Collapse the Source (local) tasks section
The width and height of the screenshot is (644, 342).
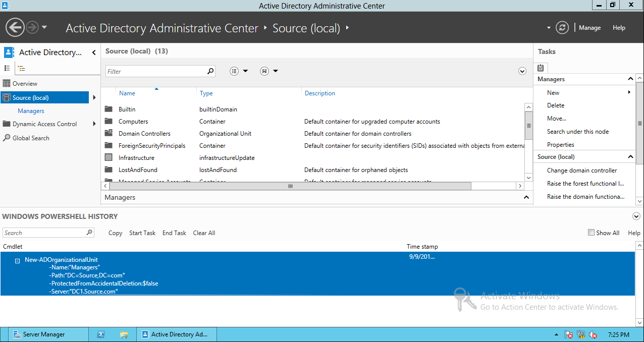click(x=629, y=156)
